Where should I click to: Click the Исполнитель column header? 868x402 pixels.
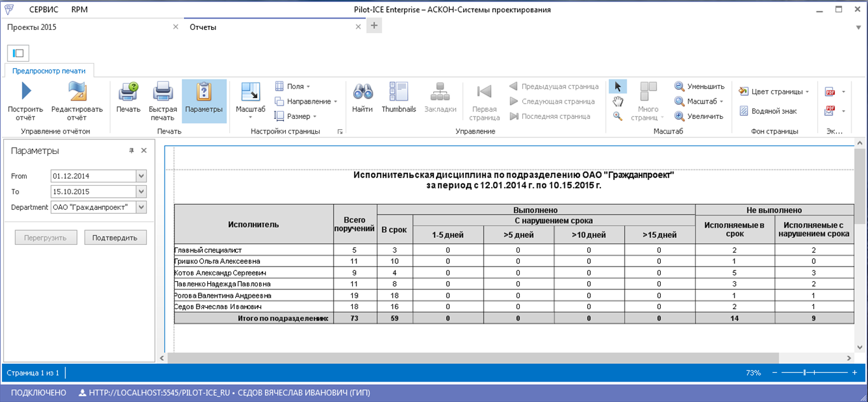coord(254,225)
